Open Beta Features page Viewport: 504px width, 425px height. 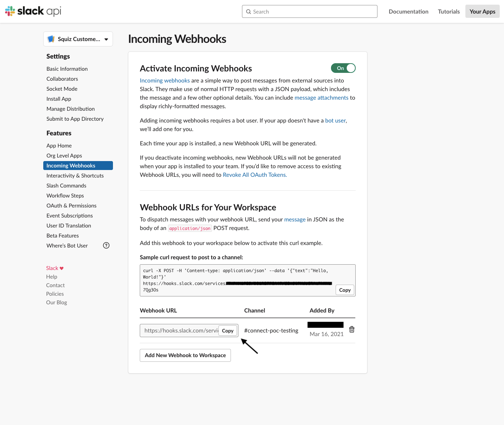[x=63, y=236]
